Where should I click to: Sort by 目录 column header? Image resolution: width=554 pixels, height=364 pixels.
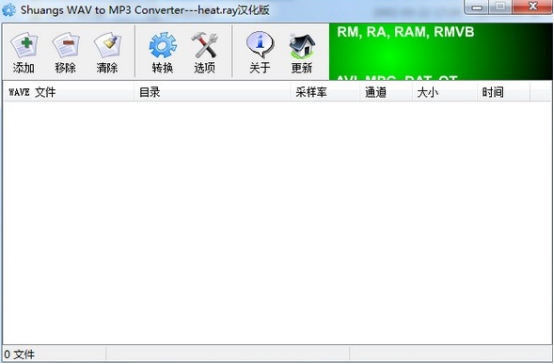coord(212,92)
